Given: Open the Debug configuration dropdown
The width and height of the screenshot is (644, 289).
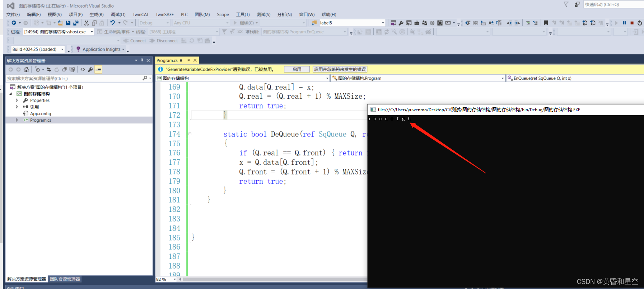Looking at the screenshot, I should click(x=154, y=23).
